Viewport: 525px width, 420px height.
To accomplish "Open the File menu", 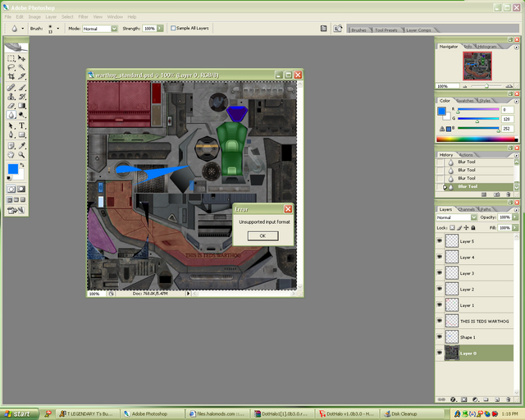I will click(7, 16).
